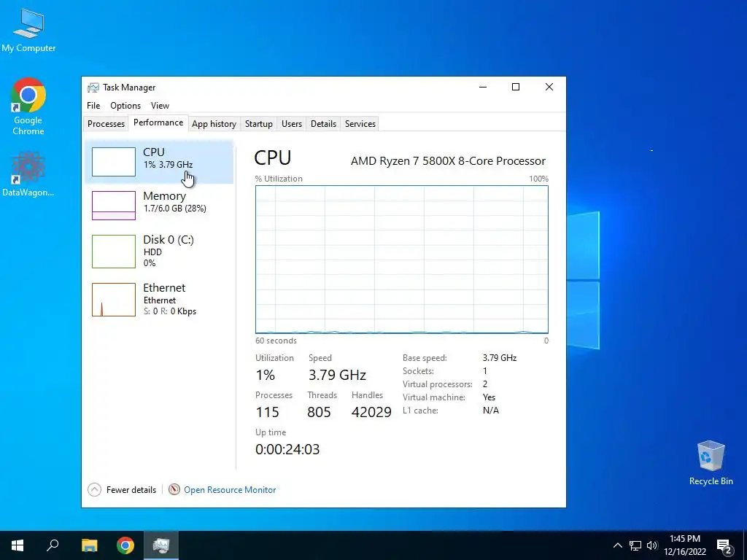Click the Task Manager title bar icon
747x560 pixels.
(x=93, y=87)
